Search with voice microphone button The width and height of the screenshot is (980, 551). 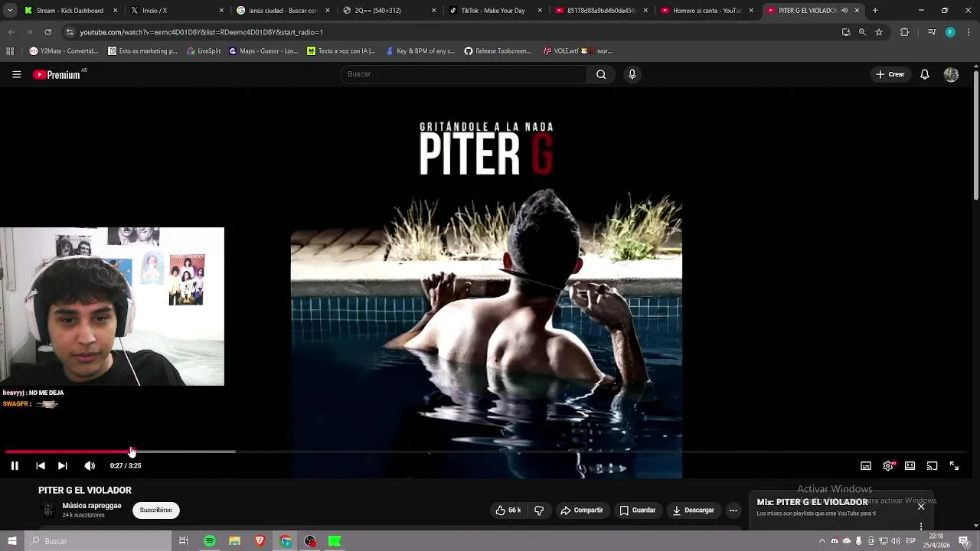point(632,74)
